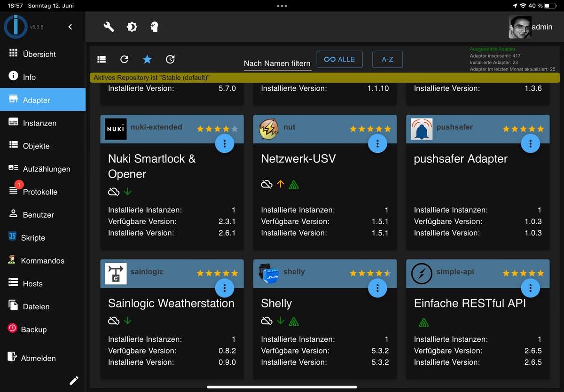
Task: Click iPad battery indicator in status bar
Action: [550, 6]
